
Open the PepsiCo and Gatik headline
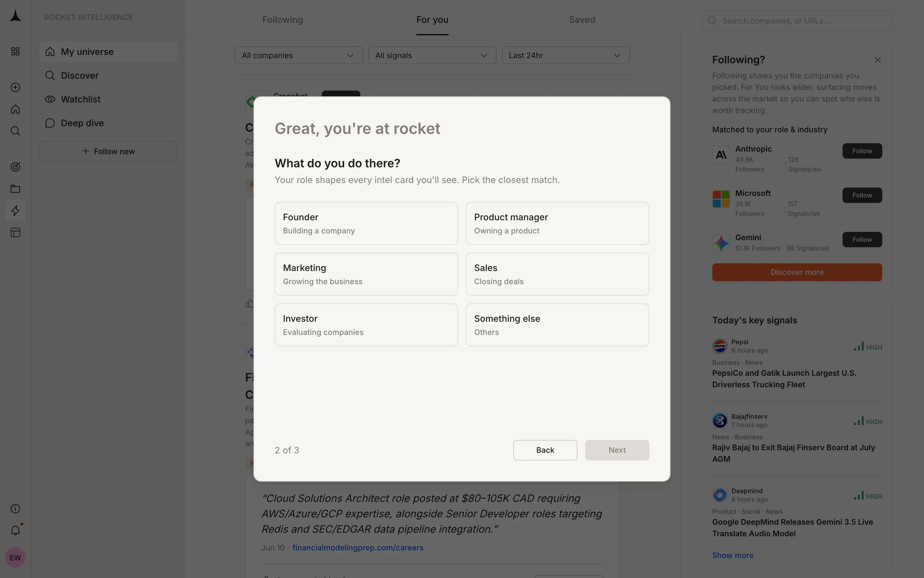[x=784, y=379]
